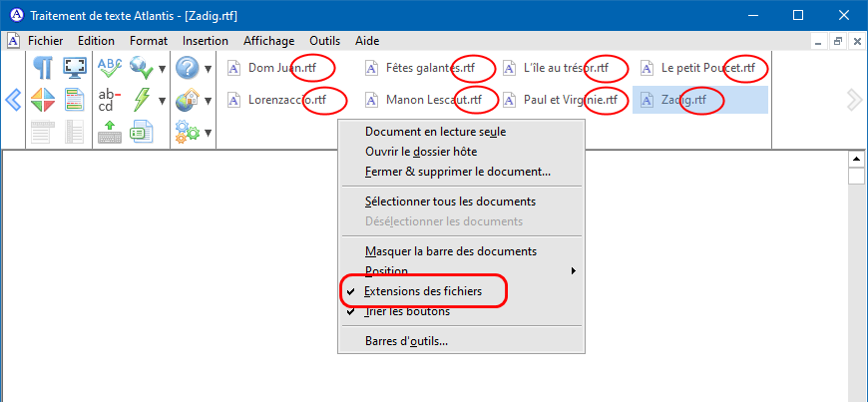Click the fullscreen monitor icon
Viewport: 868px width, 402px height.
coord(74,68)
